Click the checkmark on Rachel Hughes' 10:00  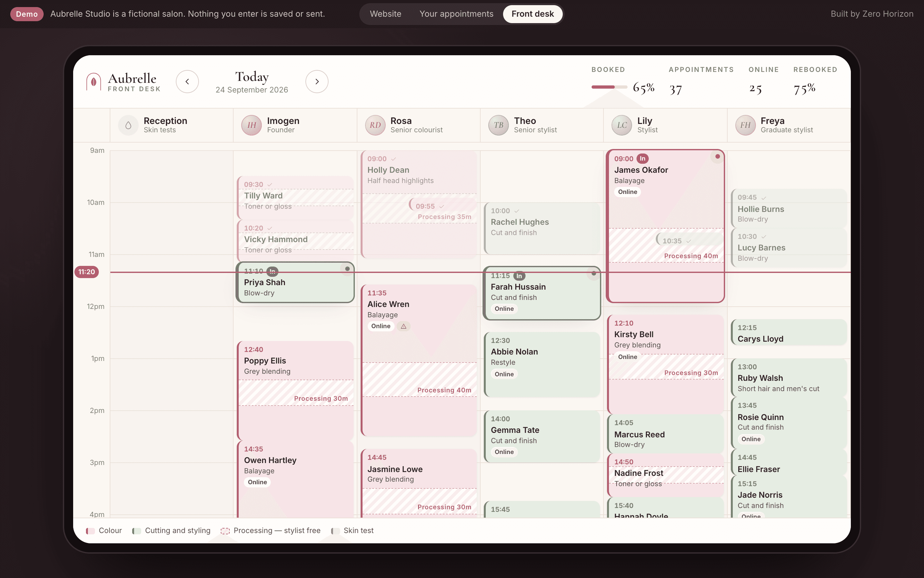pyautogui.click(x=517, y=211)
